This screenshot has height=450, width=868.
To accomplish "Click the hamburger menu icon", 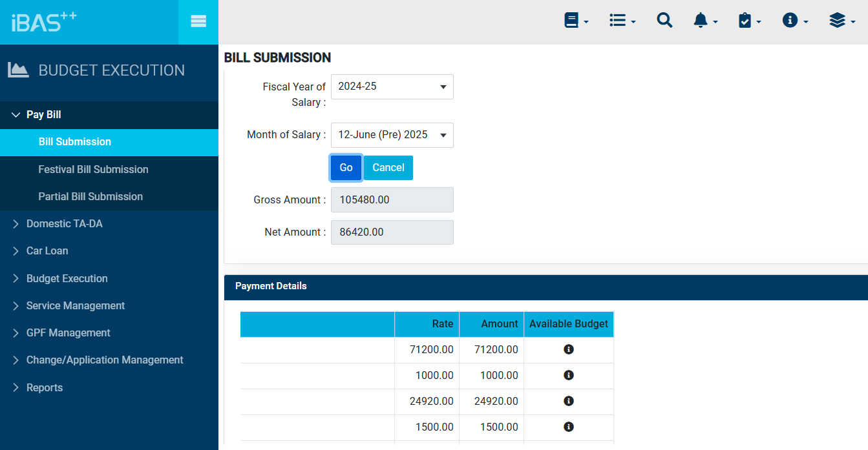I will [x=198, y=21].
